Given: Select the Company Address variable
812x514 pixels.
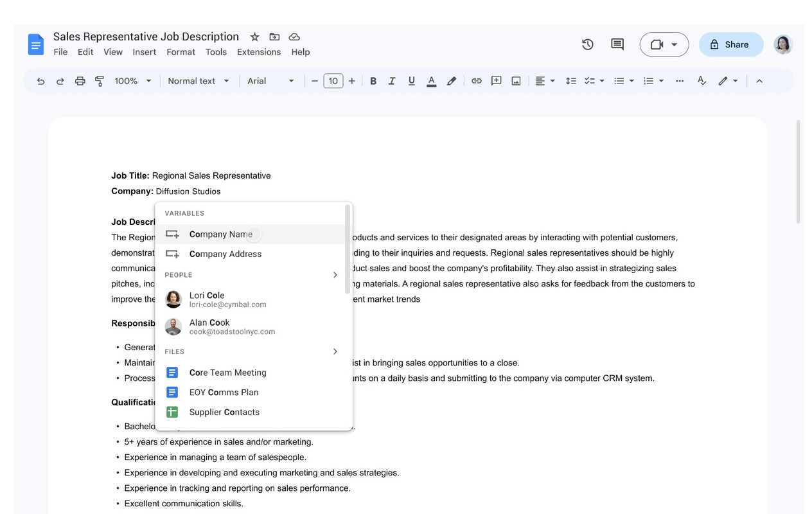Looking at the screenshot, I should point(251,254).
